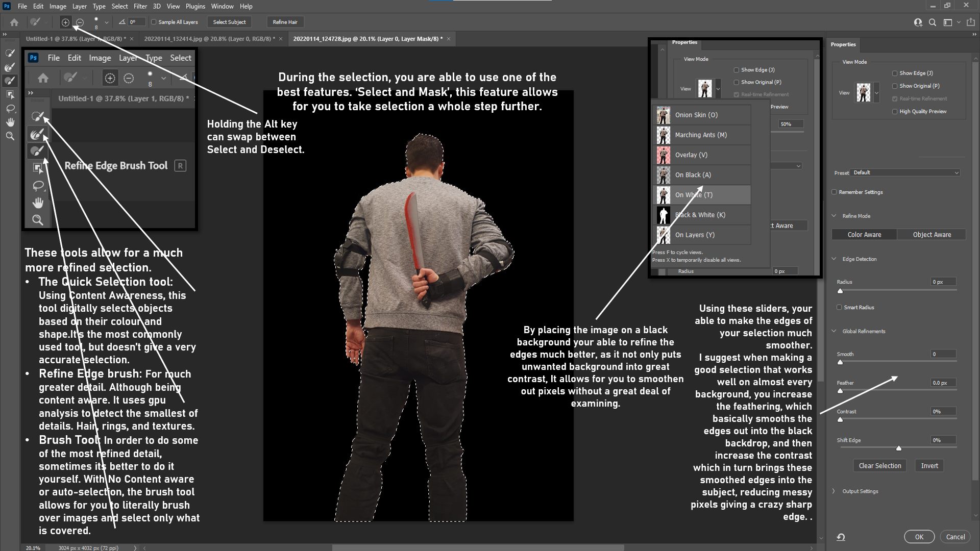Click the subtract-from-selection icon in the top options bar
This screenshot has height=551, width=980.
[80, 22]
